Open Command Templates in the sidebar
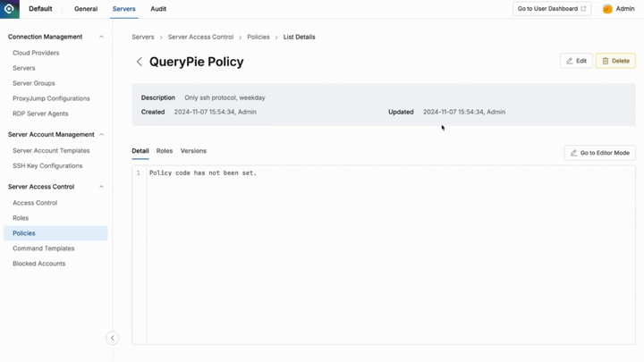 click(44, 248)
